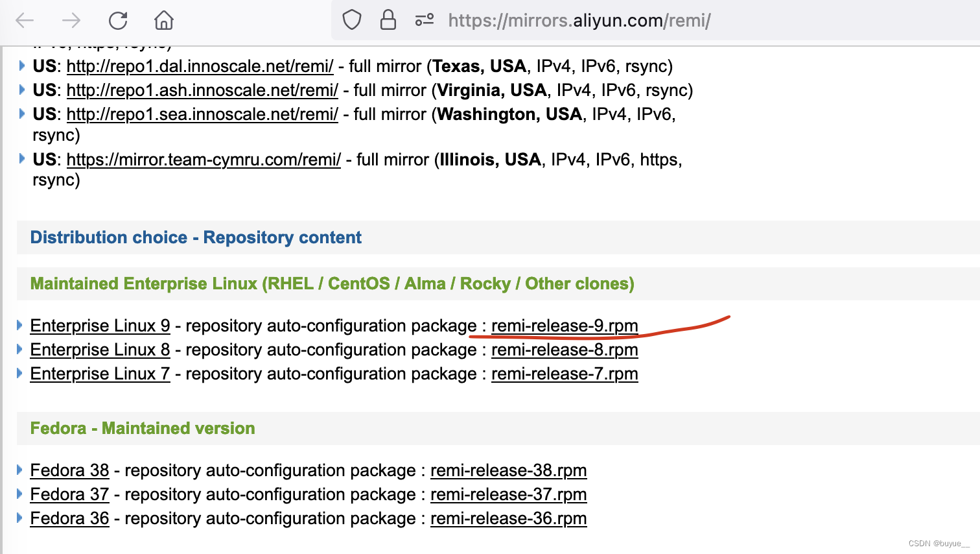Viewport: 980px width, 554px height.
Task: Click the bullet arrow beside Enterprise Linux 9
Action: 19,325
